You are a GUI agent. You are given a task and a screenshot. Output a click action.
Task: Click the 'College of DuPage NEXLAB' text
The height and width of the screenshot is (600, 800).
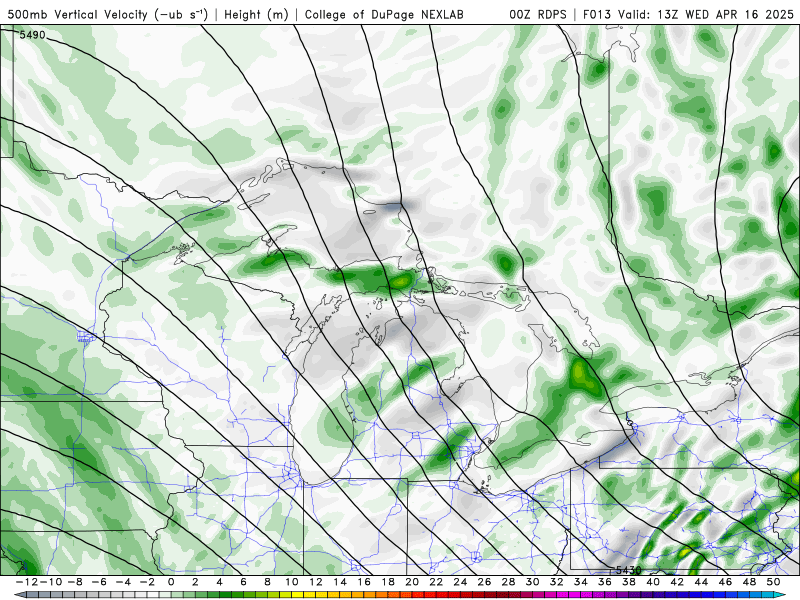tap(384, 14)
